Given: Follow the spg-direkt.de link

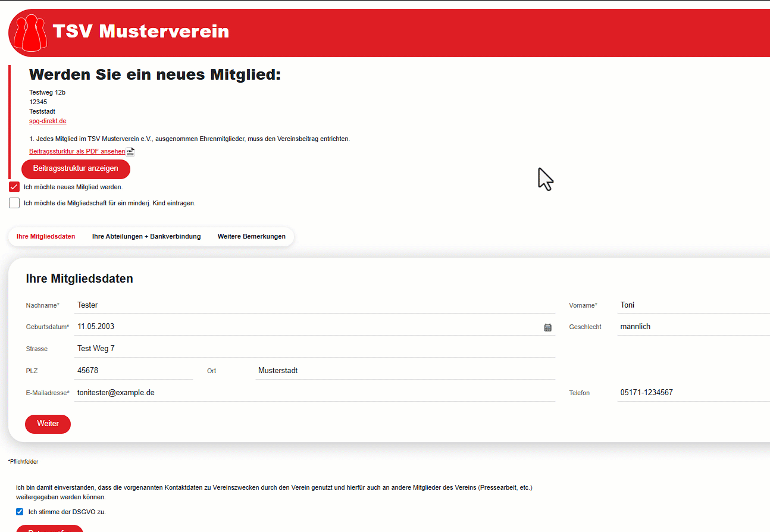Looking at the screenshot, I should [48, 121].
